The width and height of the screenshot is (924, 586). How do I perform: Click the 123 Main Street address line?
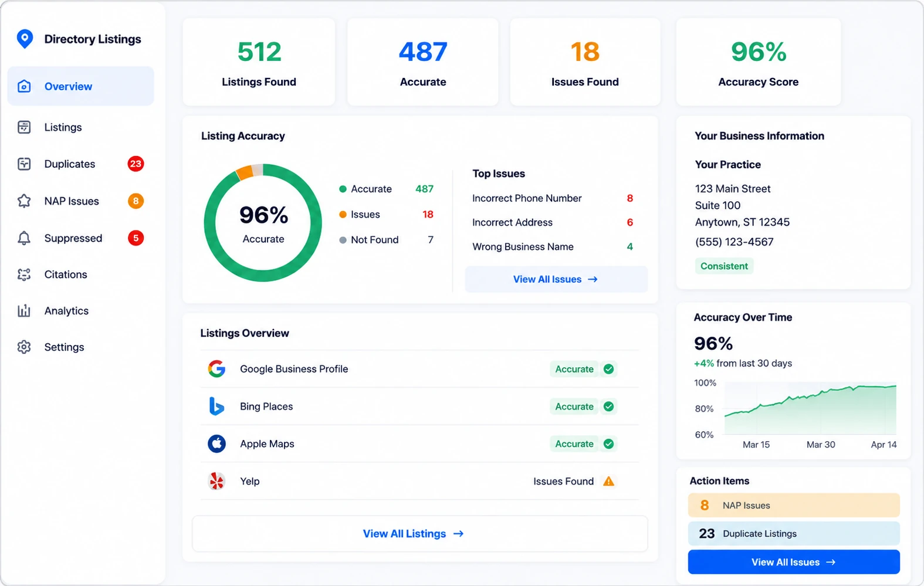click(x=733, y=189)
